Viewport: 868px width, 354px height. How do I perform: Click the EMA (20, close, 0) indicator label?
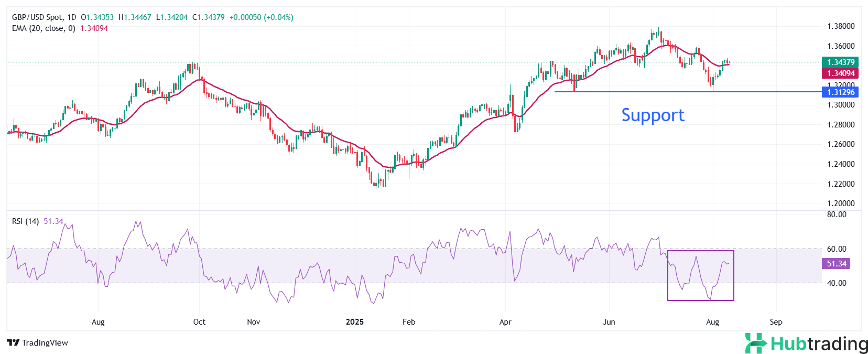pos(44,28)
